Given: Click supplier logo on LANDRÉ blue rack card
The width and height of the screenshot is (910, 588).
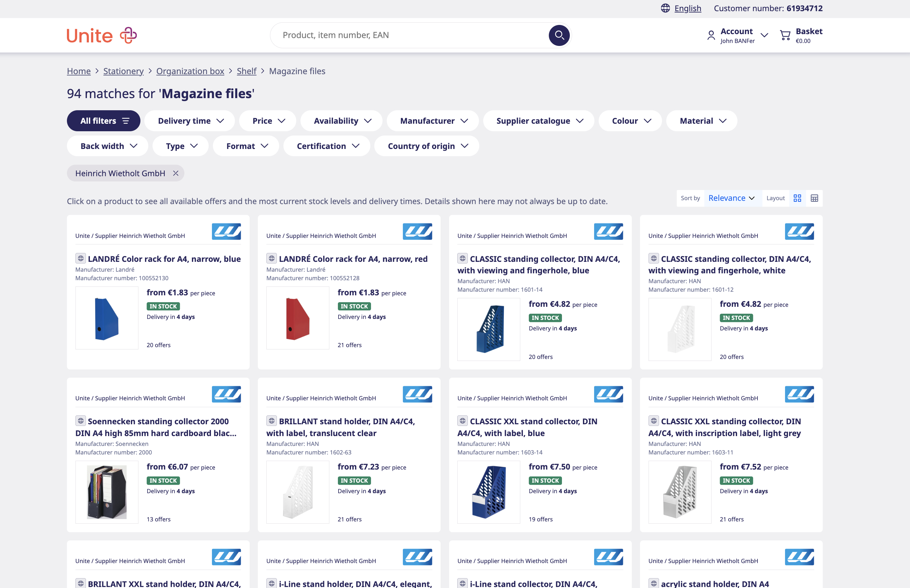Looking at the screenshot, I should pyautogui.click(x=226, y=231).
